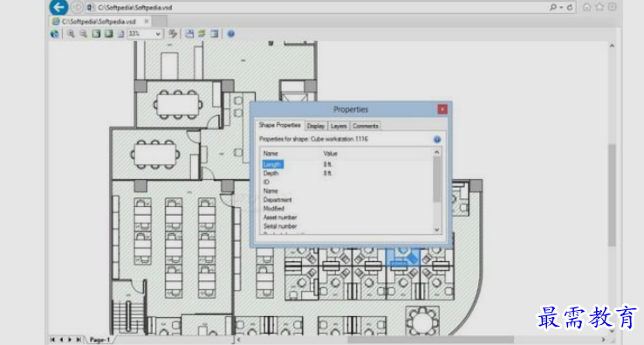644x345 pixels.
Task: Switch to the Layers tab
Action: 339,126
